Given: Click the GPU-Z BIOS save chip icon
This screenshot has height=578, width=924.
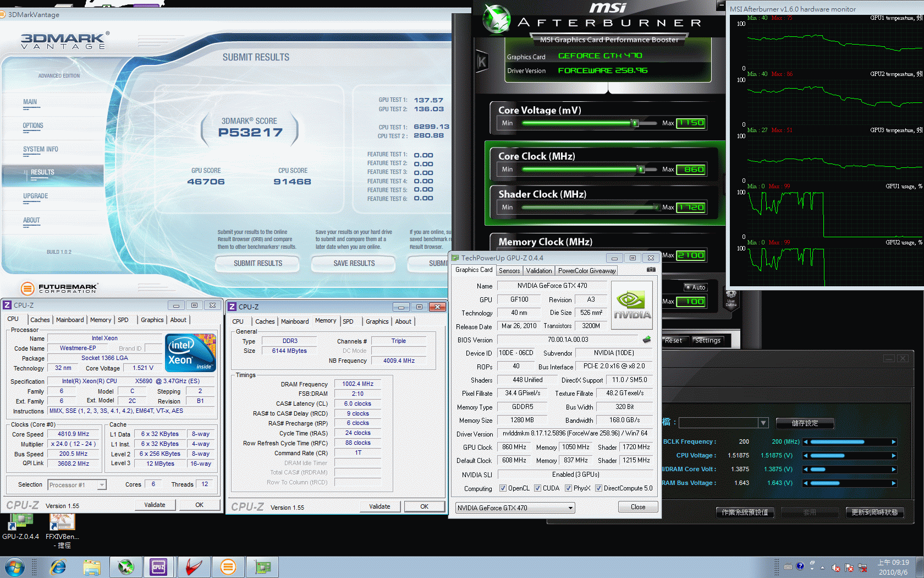Looking at the screenshot, I should (647, 340).
